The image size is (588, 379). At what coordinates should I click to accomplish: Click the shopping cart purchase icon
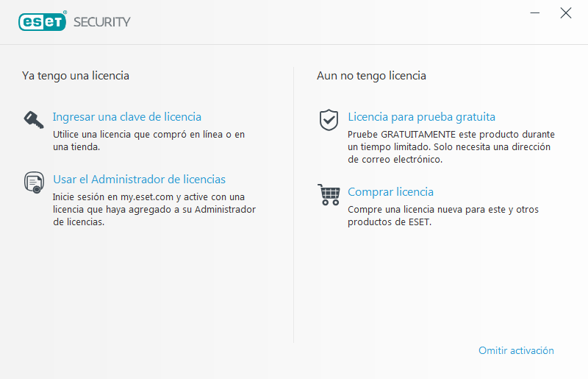tap(329, 195)
